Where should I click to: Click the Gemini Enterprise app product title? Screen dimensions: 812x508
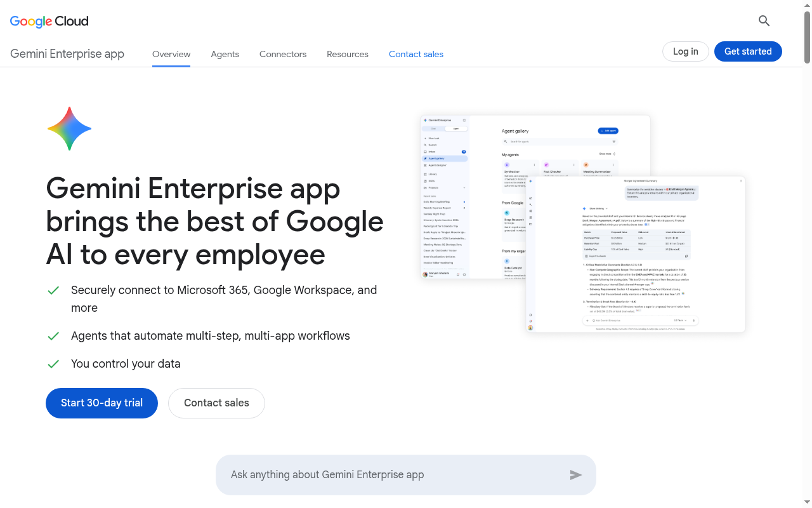point(67,54)
